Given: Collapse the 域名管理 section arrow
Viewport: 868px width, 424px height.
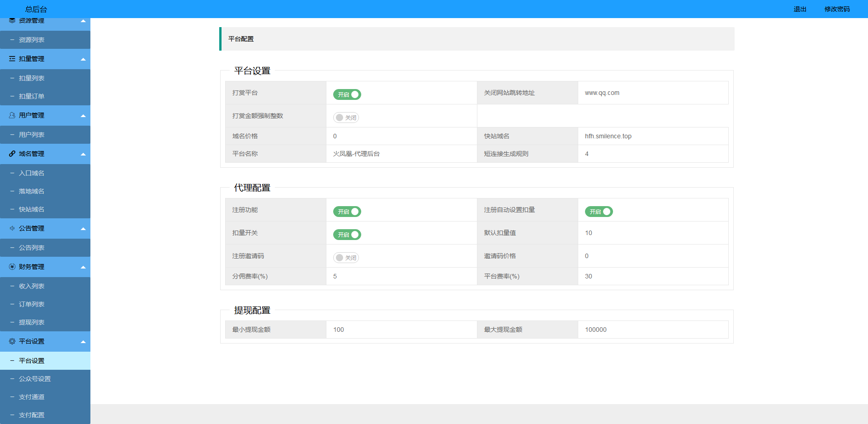Looking at the screenshot, I should (83, 154).
